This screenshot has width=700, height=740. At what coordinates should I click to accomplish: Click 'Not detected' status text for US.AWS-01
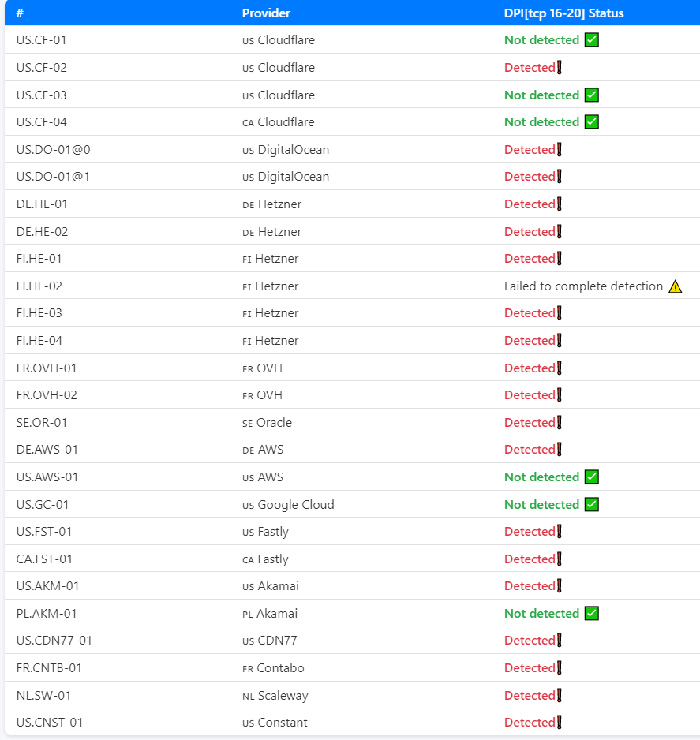pos(542,477)
